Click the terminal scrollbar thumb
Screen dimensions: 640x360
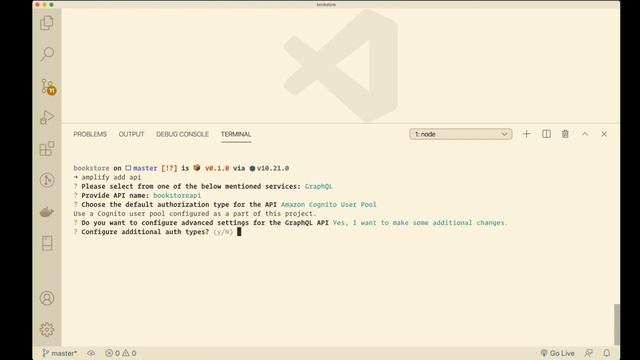click(617, 324)
